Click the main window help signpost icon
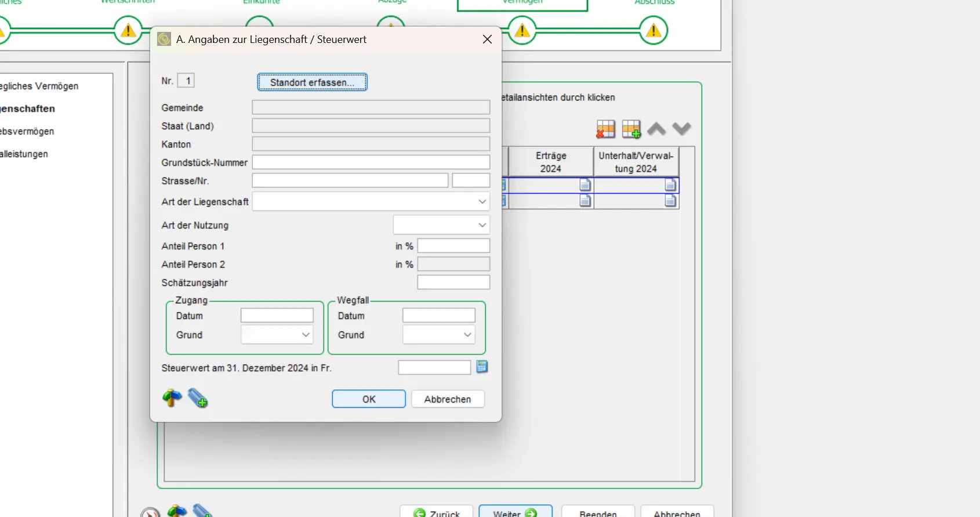 (177, 511)
